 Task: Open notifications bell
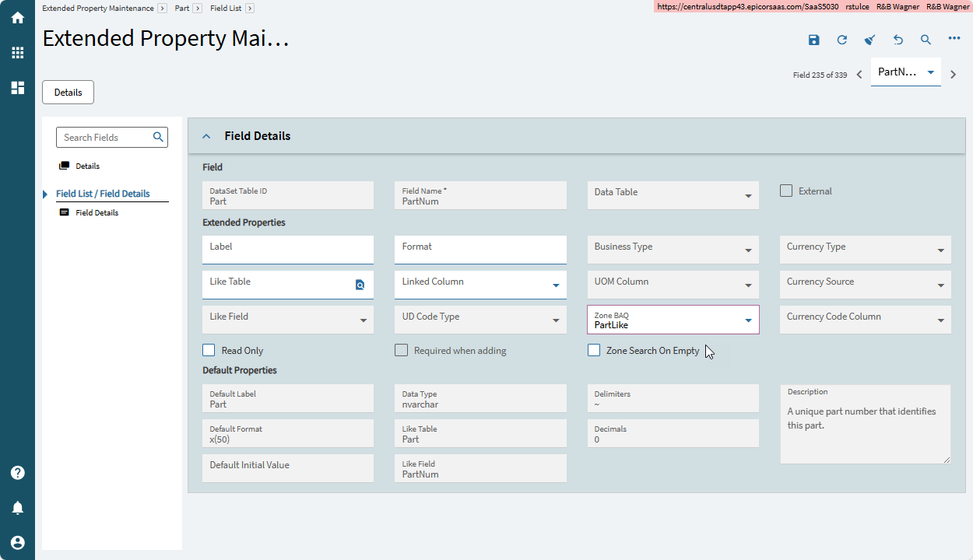click(x=17, y=508)
